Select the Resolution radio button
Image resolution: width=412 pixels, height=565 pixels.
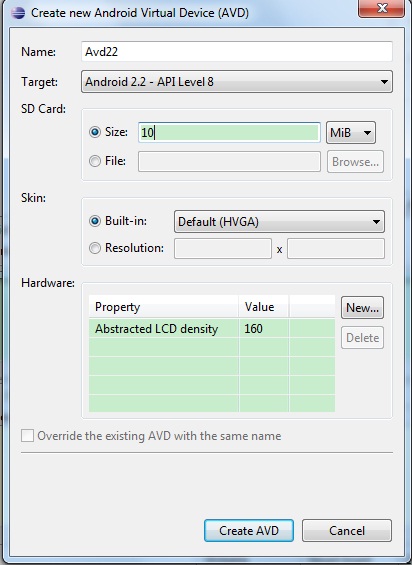[95, 248]
